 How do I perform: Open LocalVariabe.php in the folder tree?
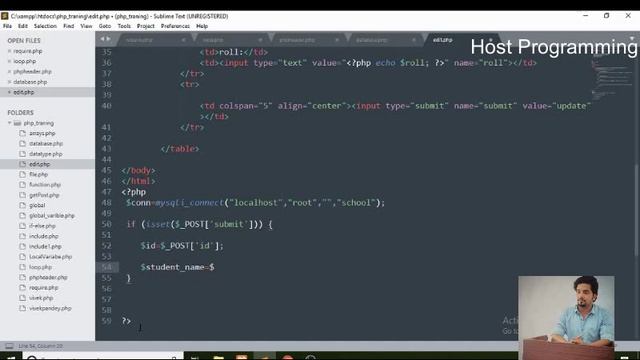pos(51,257)
